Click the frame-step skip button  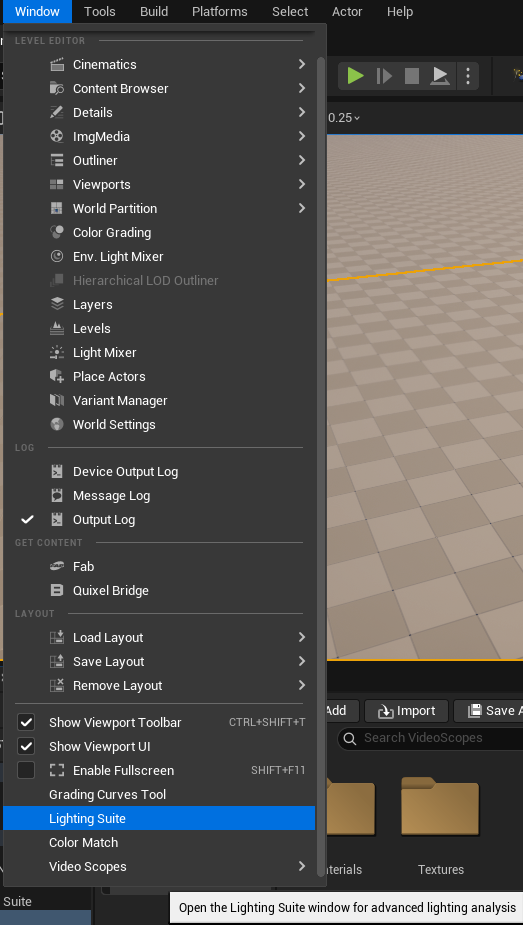[384, 76]
